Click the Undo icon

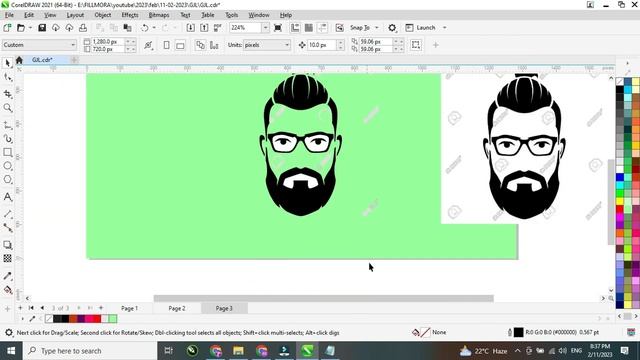pos(144,28)
